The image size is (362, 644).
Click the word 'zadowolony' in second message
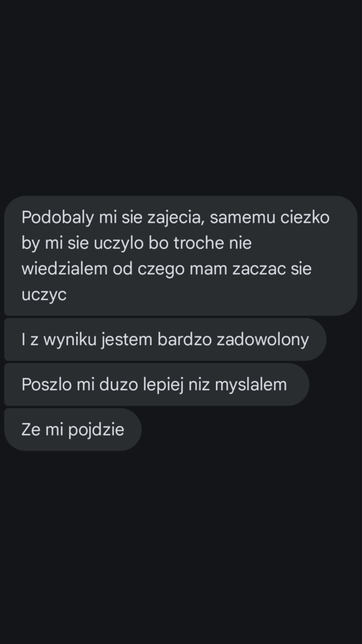click(x=263, y=340)
